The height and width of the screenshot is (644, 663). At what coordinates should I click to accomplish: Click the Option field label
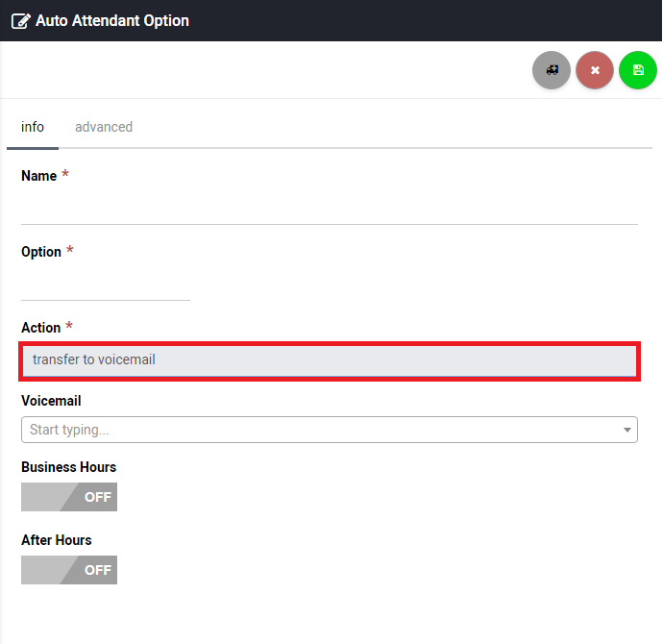(x=41, y=252)
